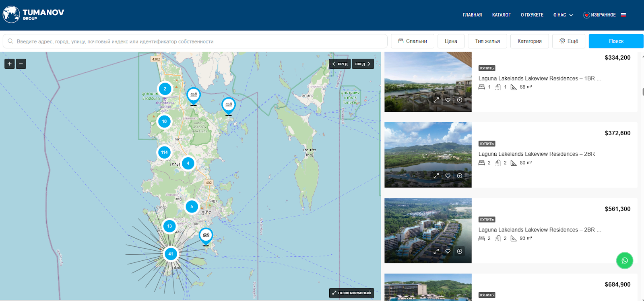The height and width of the screenshot is (301, 644).
Task: Open the ИЗБРАННОЕ favorites page
Action: [x=599, y=15]
